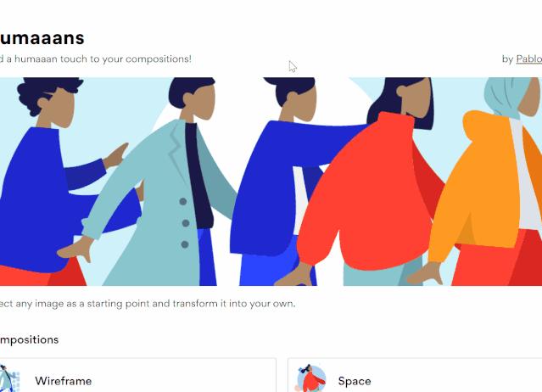Screen dimensions: 542x392
Task: Click the light blue hijab in banner
Action: tap(506, 97)
